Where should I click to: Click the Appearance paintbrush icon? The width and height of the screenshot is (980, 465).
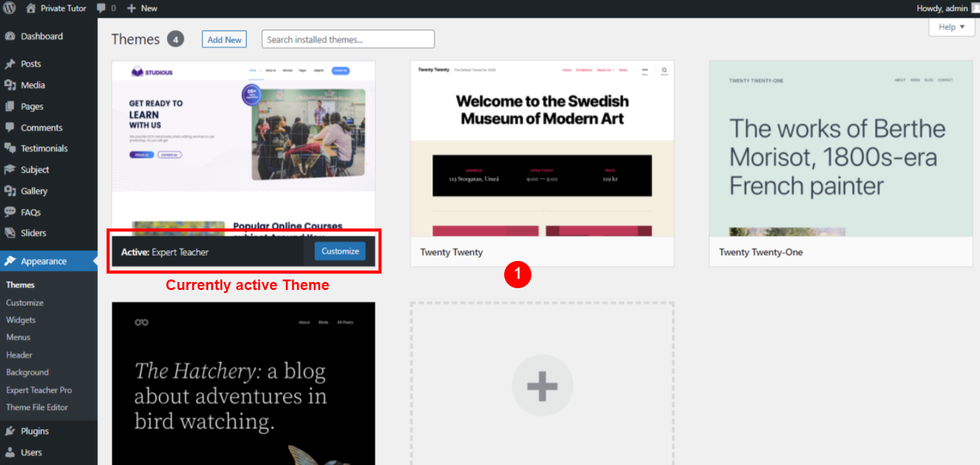point(10,261)
